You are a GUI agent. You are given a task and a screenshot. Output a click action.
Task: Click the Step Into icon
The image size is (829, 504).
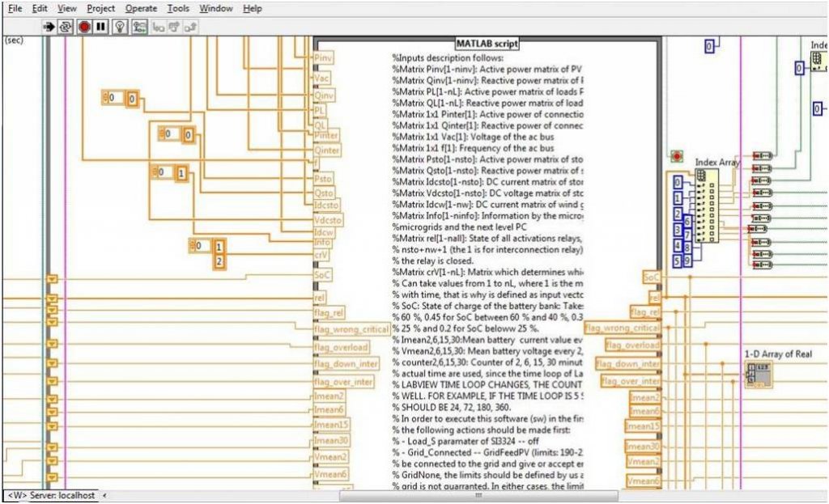159,27
